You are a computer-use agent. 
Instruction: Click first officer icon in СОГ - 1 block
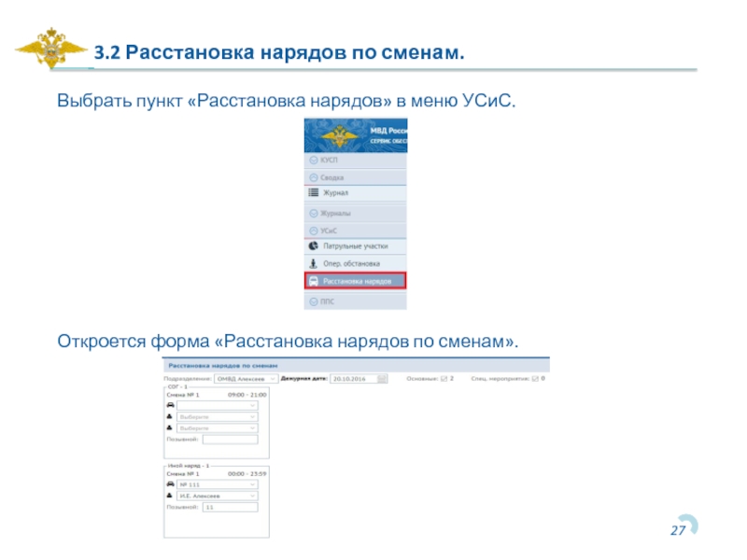170,416
